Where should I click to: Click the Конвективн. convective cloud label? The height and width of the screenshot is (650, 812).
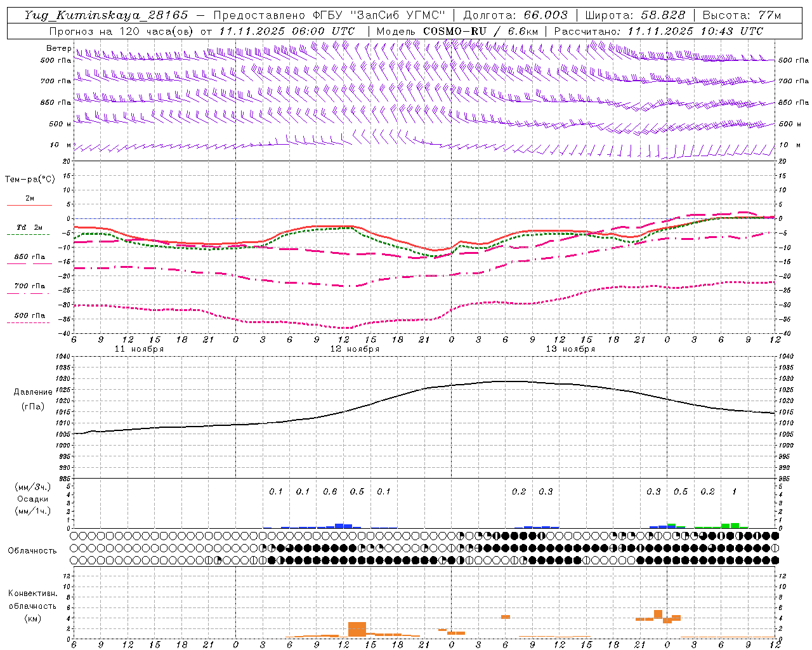coord(32,594)
